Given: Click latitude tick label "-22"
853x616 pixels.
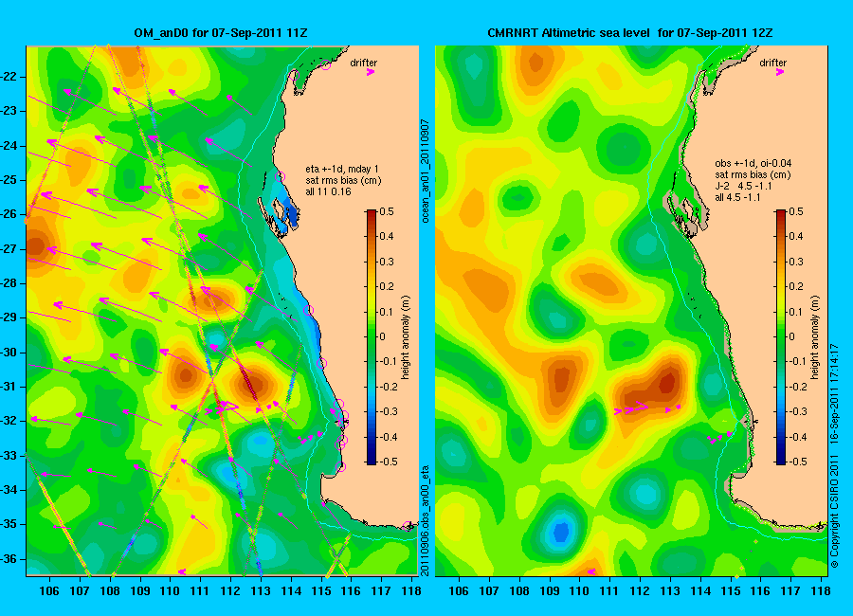Looking at the screenshot, I should [x=10, y=77].
